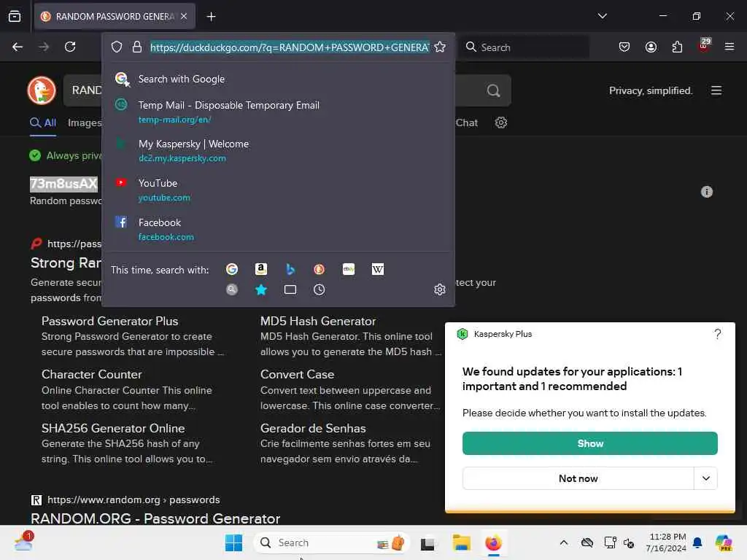The height and width of the screenshot is (560, 747).
Task: Search this time with Amazon icon
Action: [261, 270]
